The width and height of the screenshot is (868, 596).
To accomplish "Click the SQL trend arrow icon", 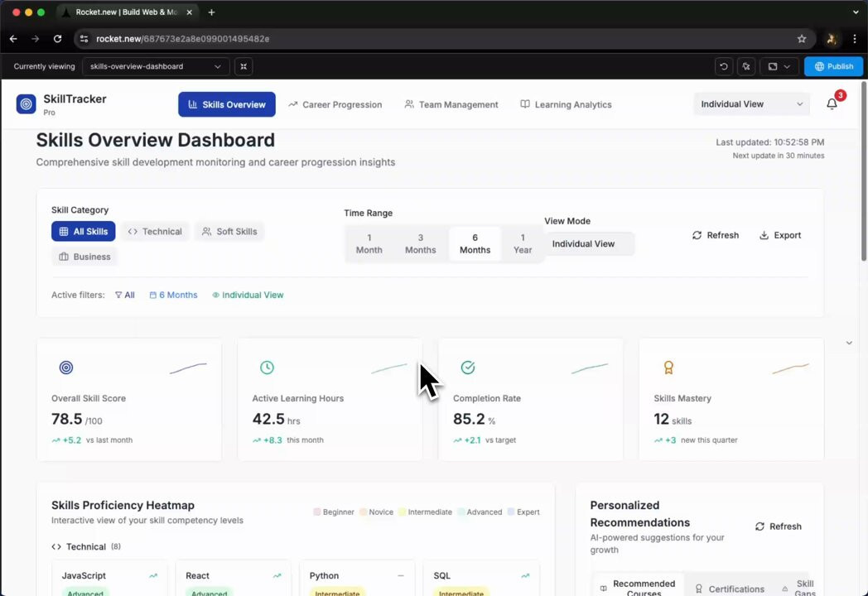I will click(525, 576).
